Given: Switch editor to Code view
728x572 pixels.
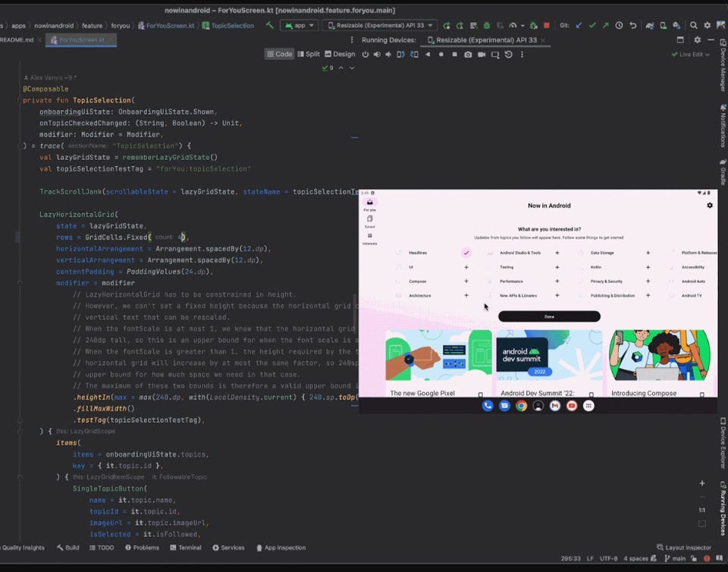Looking at the screenshot, I should [x=279, y=55].
